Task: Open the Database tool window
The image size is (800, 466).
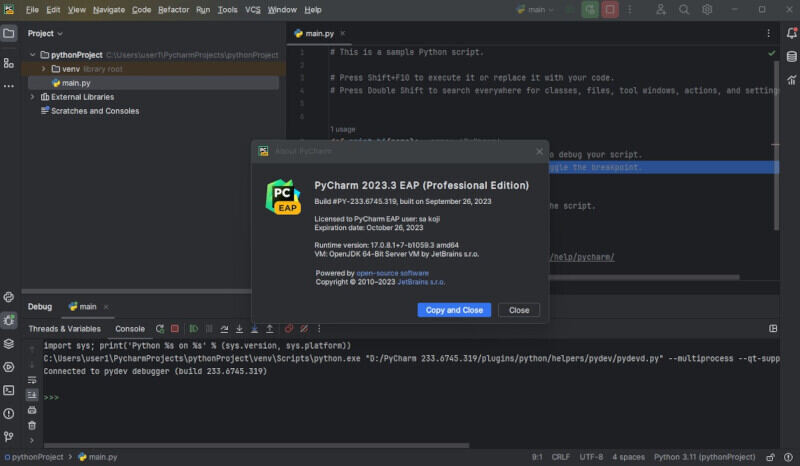Action: click(x=791, y=57)
